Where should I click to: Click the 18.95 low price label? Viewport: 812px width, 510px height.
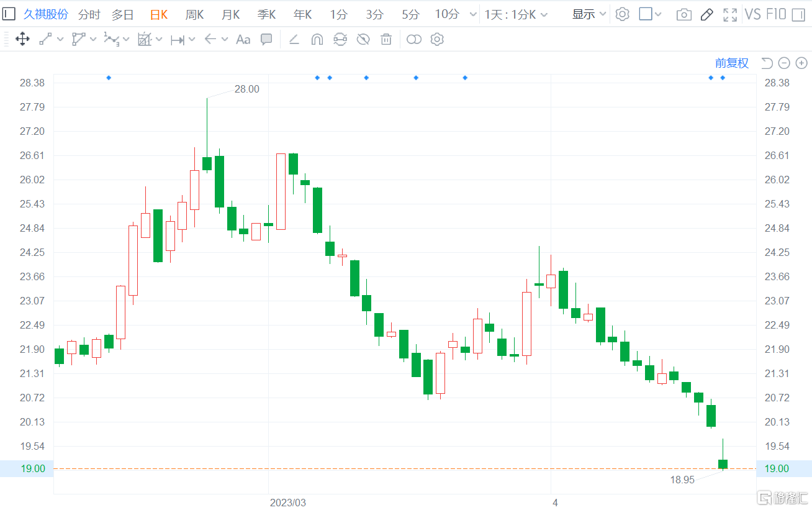pos(682,480)
